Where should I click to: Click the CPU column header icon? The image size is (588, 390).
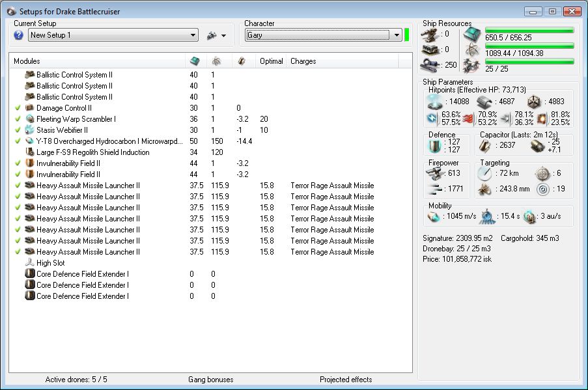(x=195, y=61)
